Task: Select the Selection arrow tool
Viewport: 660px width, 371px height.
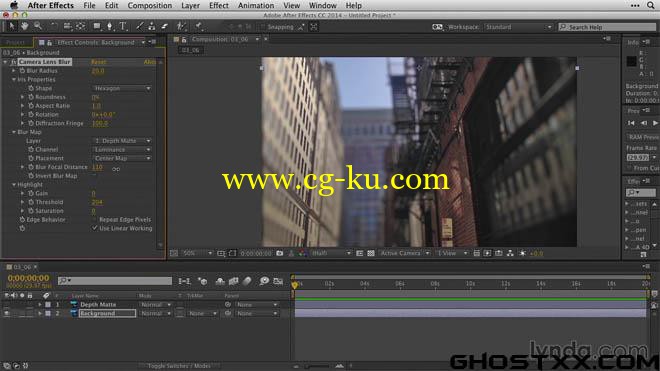Action: click(11, 27)
